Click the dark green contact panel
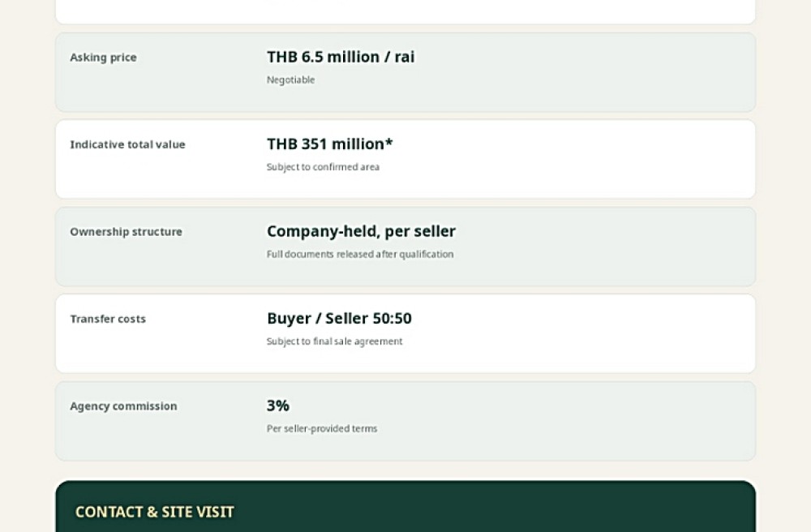The height and width of the screenshot is (532, 811). point(405,506)
